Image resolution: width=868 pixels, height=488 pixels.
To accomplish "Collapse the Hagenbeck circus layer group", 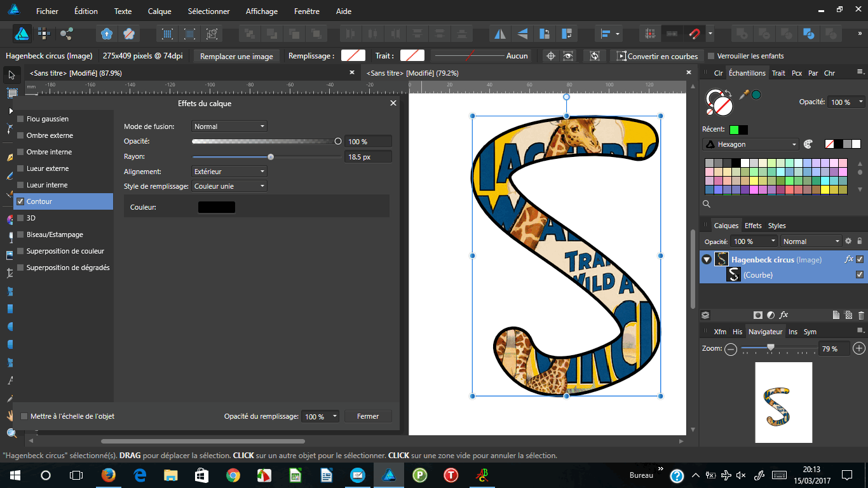I will point(707,259).
